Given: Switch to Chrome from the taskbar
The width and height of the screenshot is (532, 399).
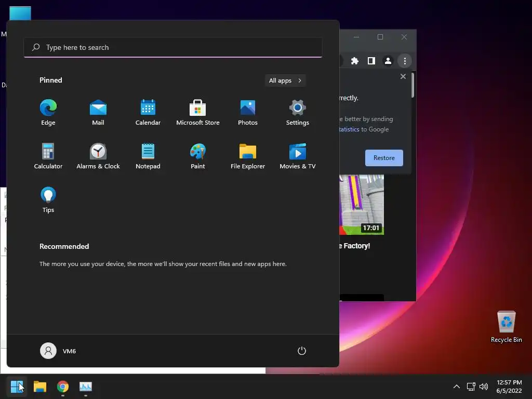Looking at the screenshot, I should pyautogui.click(x=63, y=387).
